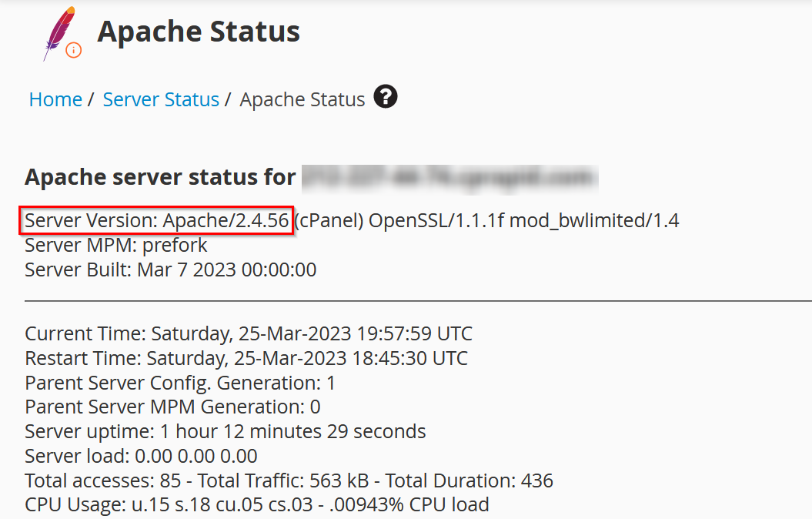Click the Restart Time line
This screenshot has height=519, width=812.
[x=246, y=358]
